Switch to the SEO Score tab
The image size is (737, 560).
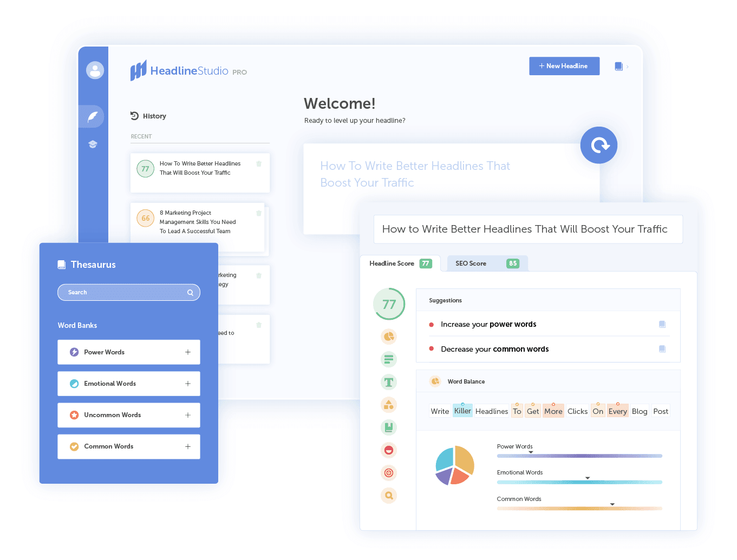(486, 263)
